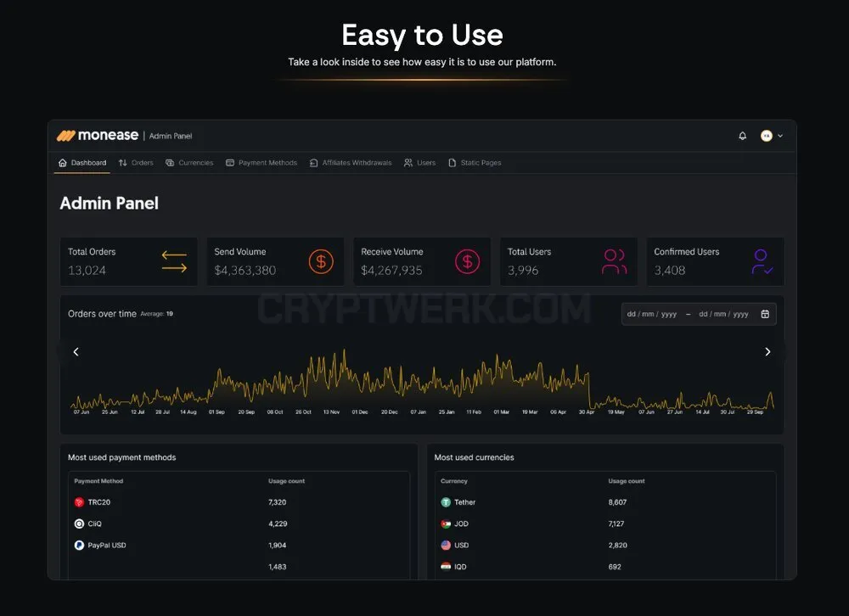
Task: Show previous chart period with left arrow
Action: (76, 352)
